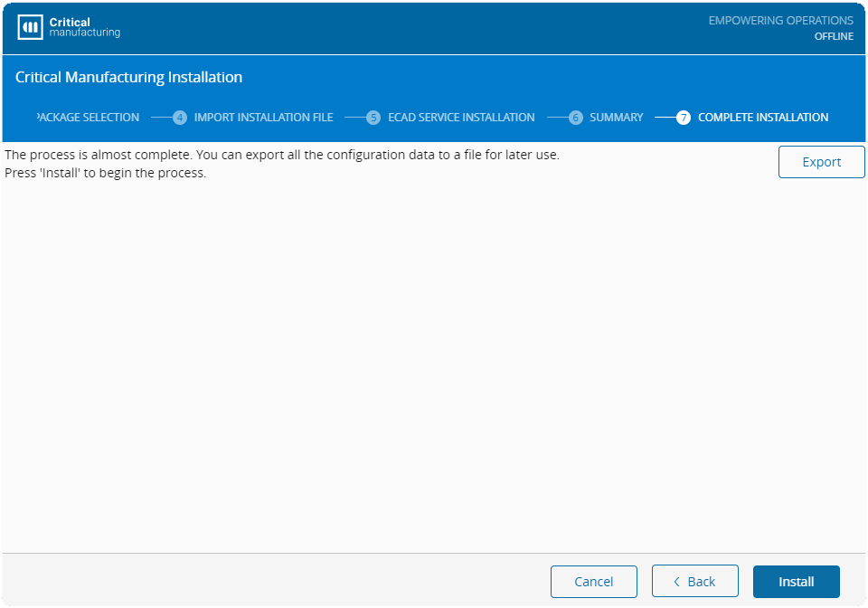Switch to the Summary step
Screen dimensions: 868x608
pos(616,118)
